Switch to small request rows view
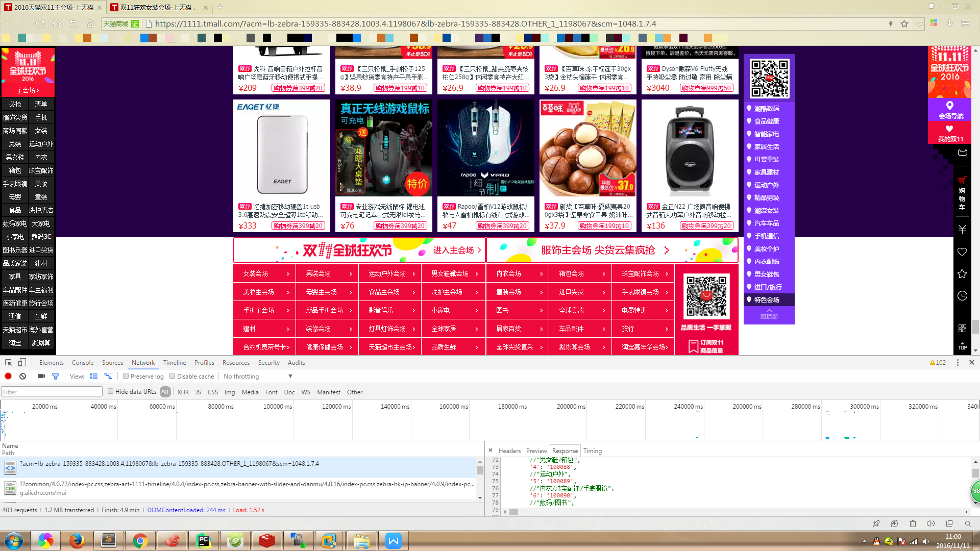The width and height of the screenshot is (980, 551). pos(108,377)
